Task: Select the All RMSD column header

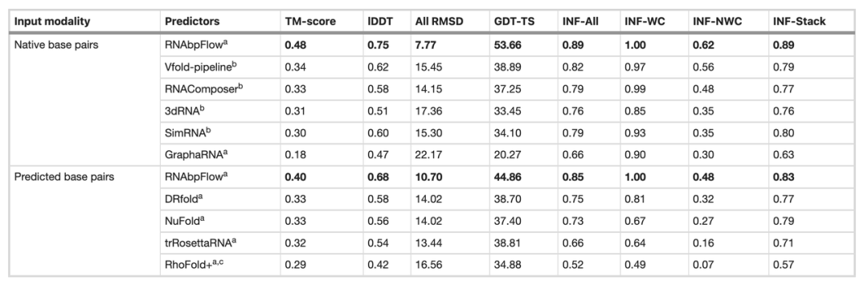Action: pos(440,22)
